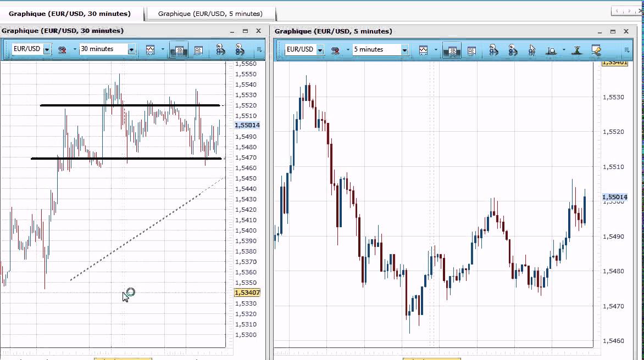Open toolbar overflow options in 30 minutes chart

point(259,49)
